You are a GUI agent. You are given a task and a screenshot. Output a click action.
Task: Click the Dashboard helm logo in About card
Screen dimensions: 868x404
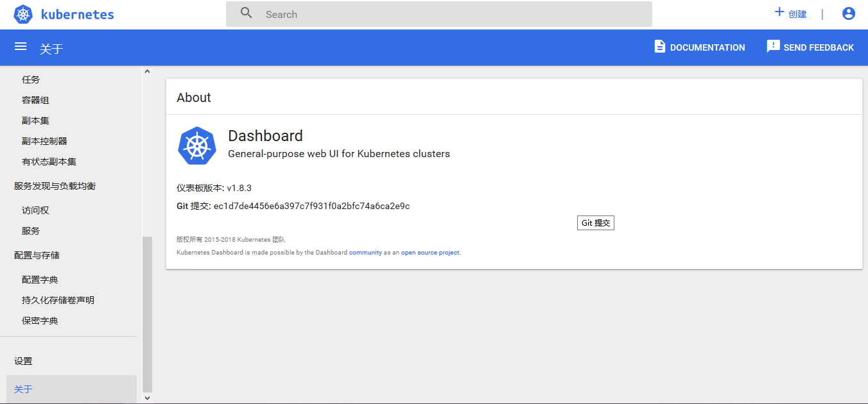pyautogui.click(x=197, y=146)
